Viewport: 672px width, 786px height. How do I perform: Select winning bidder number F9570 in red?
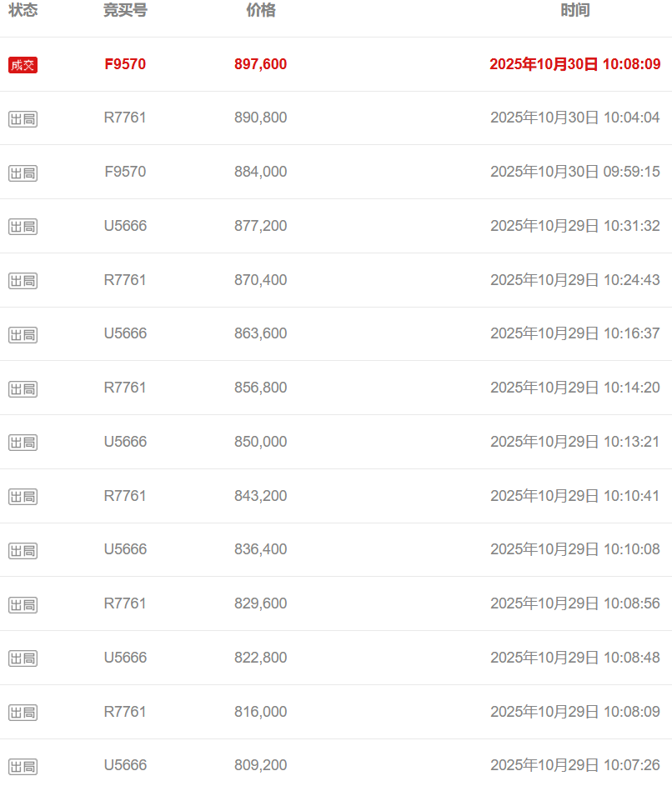click(x=125, y=64)
